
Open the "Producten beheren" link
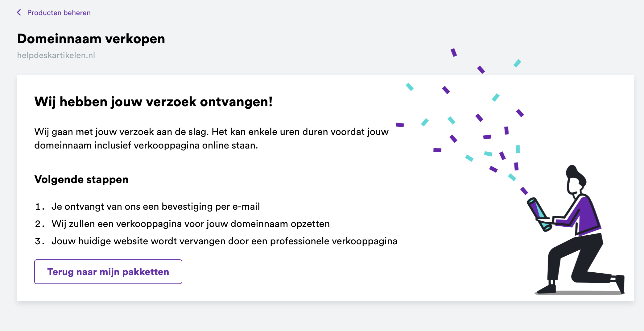(x=59, y=13)
